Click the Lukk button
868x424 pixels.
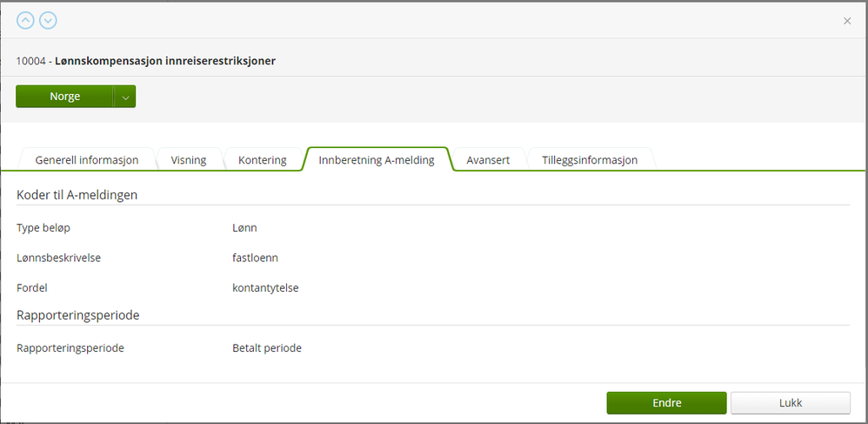[x=790, y=403]
